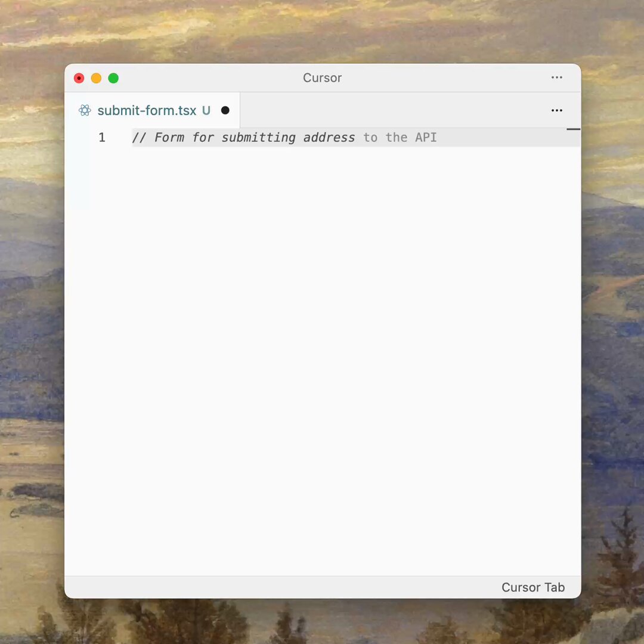644x644 pixels.
Task: Maximize the Cursor window with green button
Action: click(113, 78)
